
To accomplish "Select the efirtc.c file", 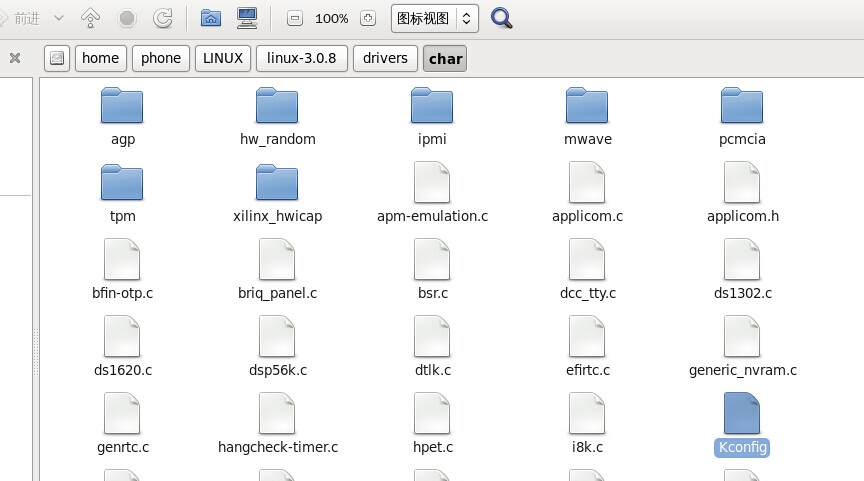I will (587, 347).
